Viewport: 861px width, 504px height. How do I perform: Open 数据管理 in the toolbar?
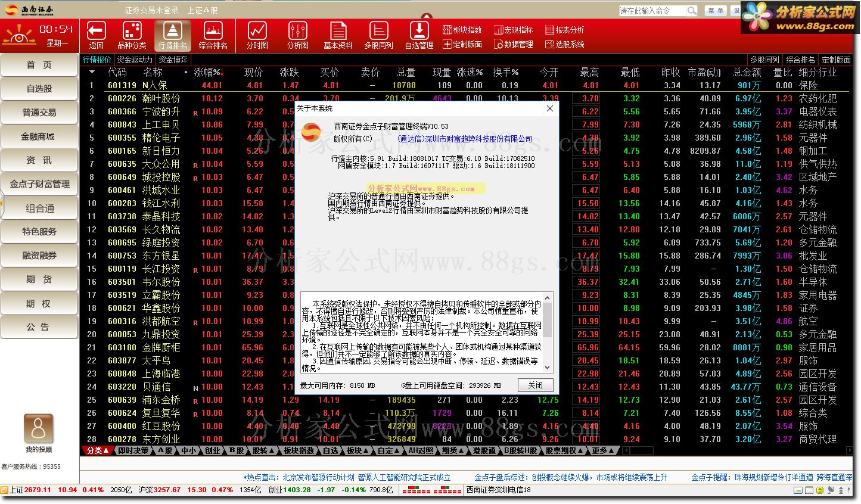point(513,44)
